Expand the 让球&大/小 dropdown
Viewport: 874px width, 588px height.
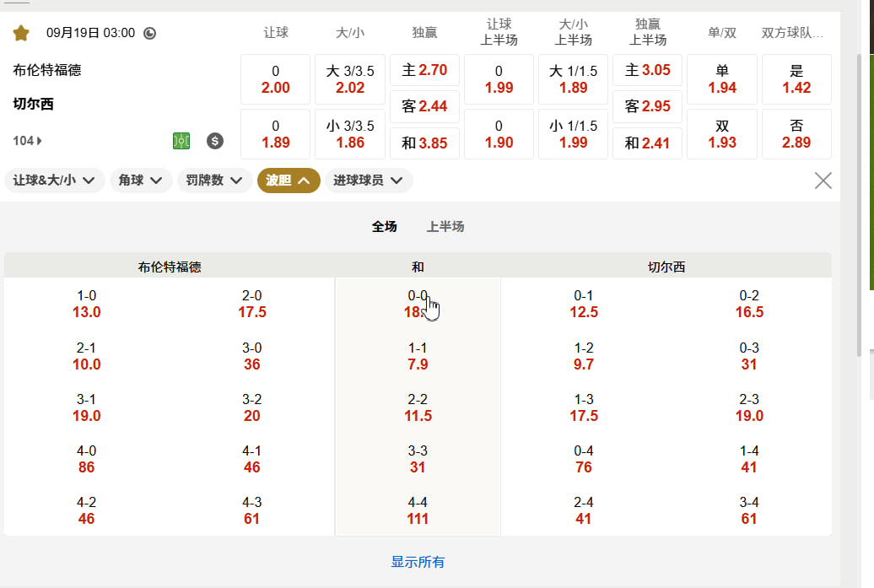(54, 181)
